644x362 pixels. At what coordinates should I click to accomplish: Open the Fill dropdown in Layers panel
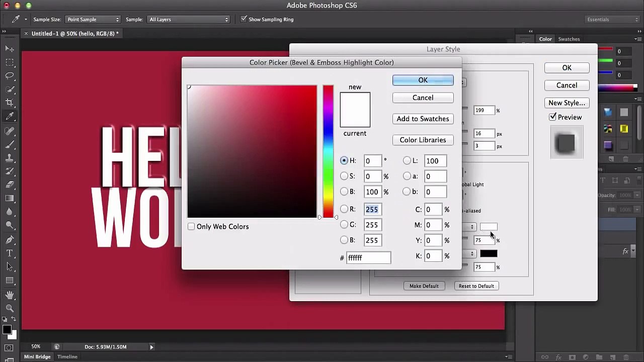click(637, 210)
